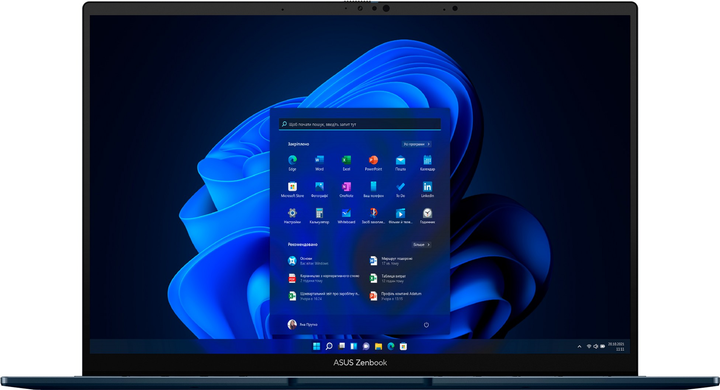
Task: Open the Mail (Пошта) app
Action: 400,160
